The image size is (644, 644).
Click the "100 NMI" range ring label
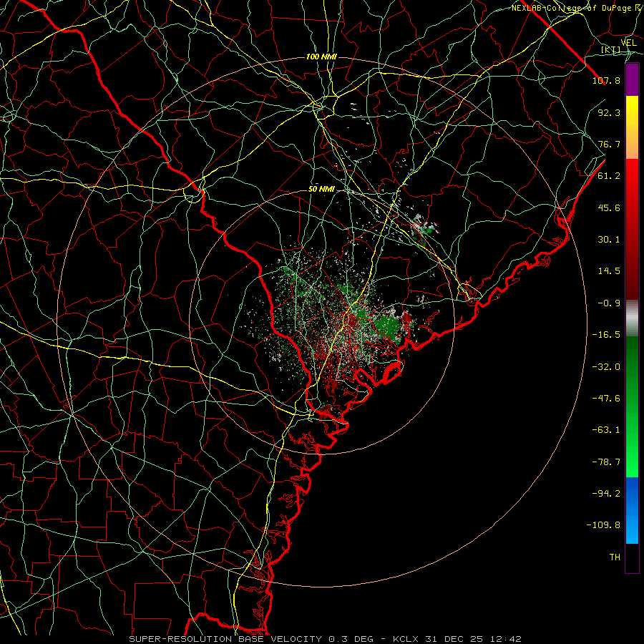click(321, 57)
